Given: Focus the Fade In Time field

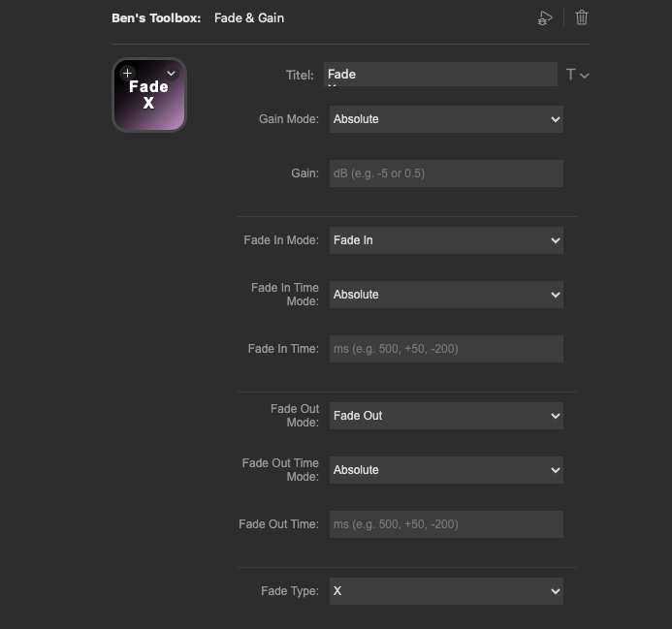Looking at the screenshot, I should pyautogui.click(x=446, y=349).
